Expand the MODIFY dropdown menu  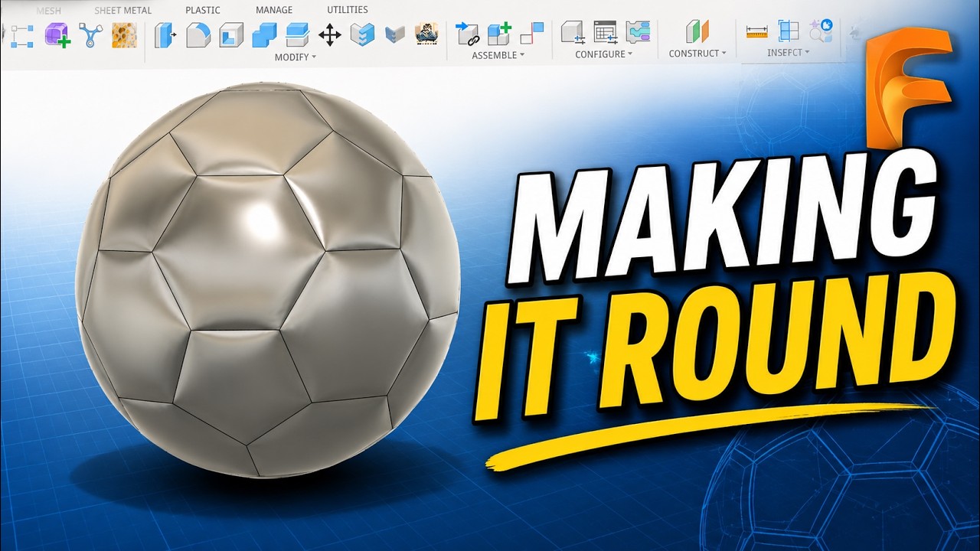pyautogui.click(x=295, y=57)
